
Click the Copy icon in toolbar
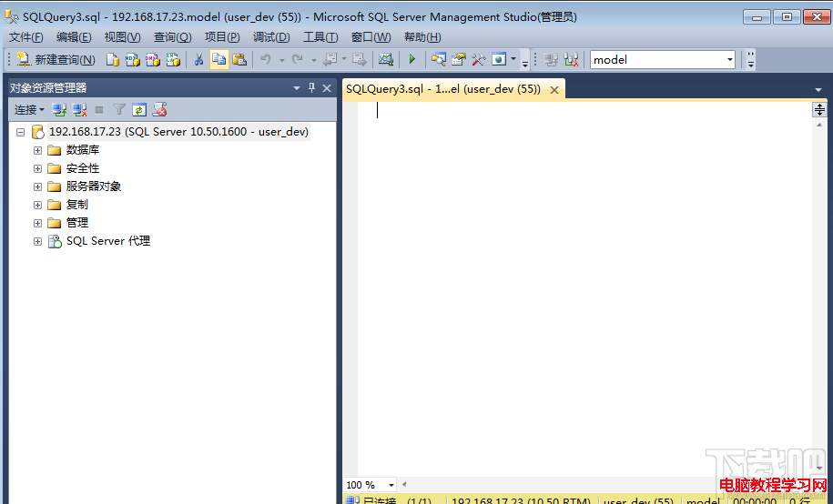click(x=218, y=59)
